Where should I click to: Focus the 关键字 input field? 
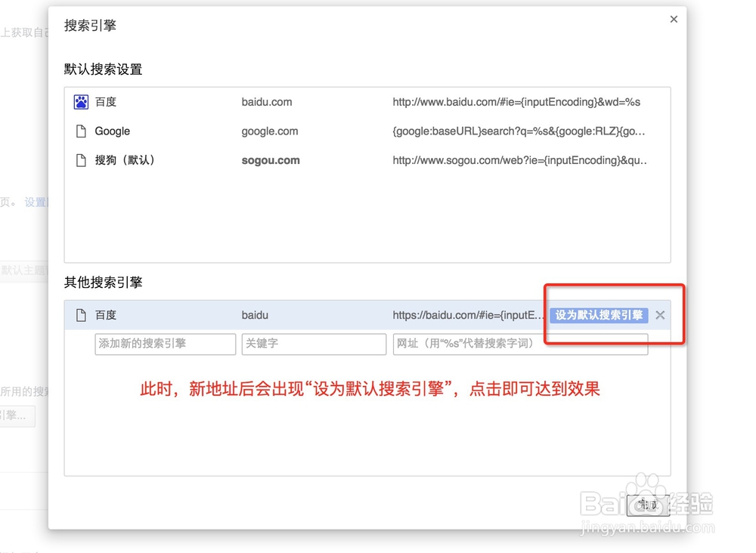[x=314, y=344]
